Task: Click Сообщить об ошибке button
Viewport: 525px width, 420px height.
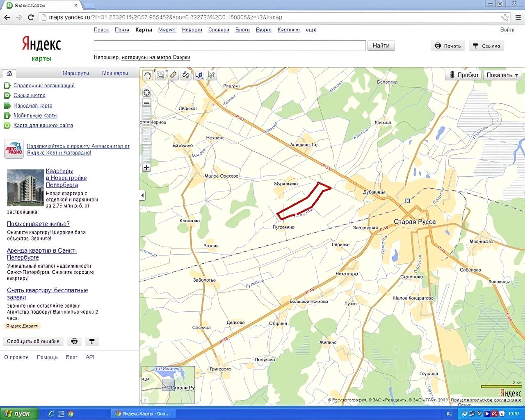Action: click(33, 341)
